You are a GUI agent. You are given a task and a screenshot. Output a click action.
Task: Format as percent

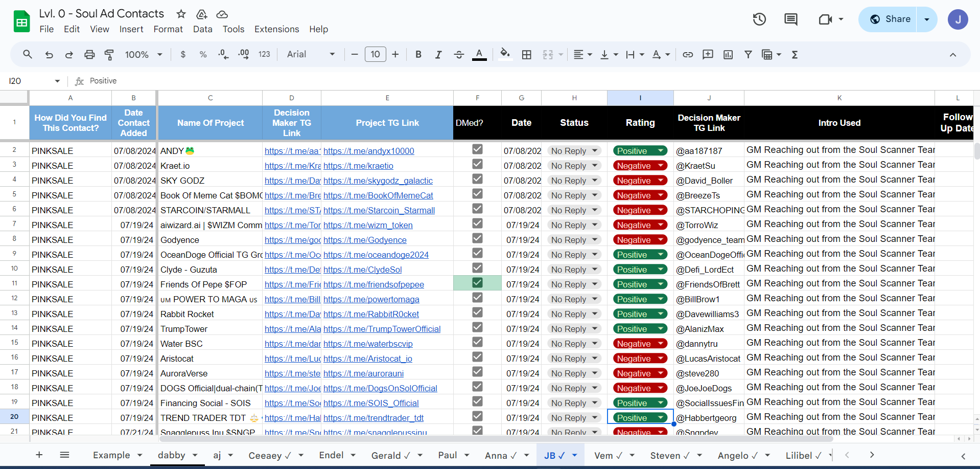click(203, 54)
